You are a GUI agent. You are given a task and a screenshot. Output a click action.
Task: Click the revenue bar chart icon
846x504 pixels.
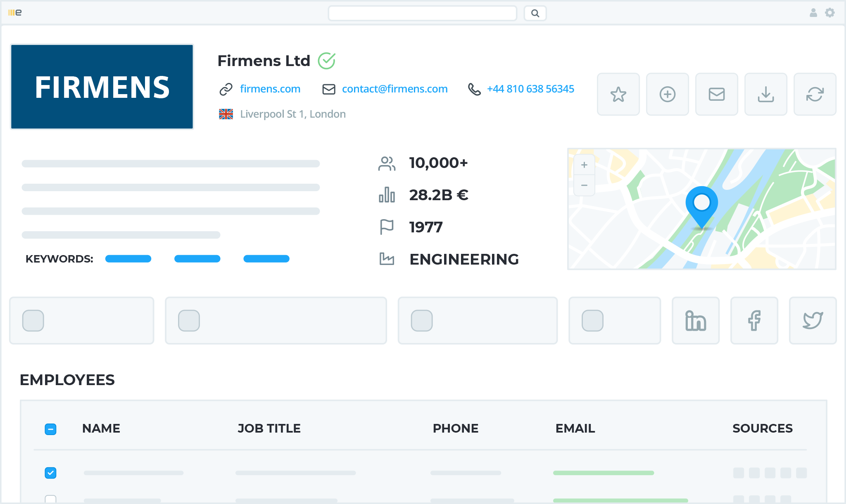point(387,195)
